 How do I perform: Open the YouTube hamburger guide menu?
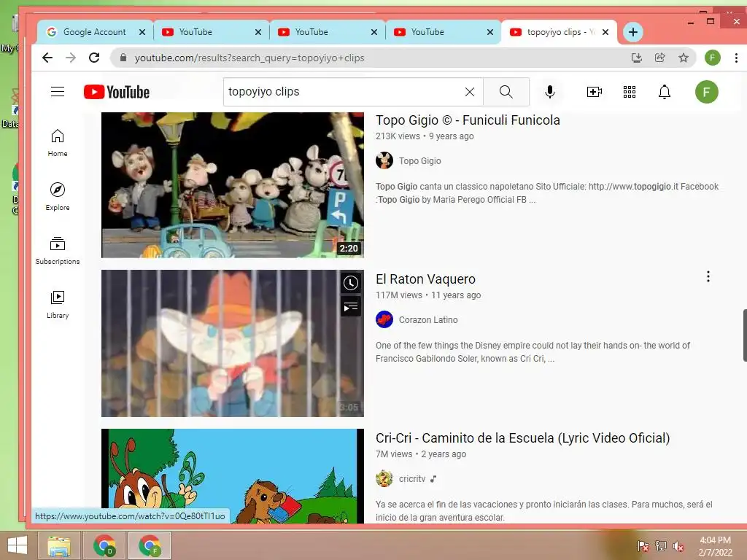click(x=58, y=91)
